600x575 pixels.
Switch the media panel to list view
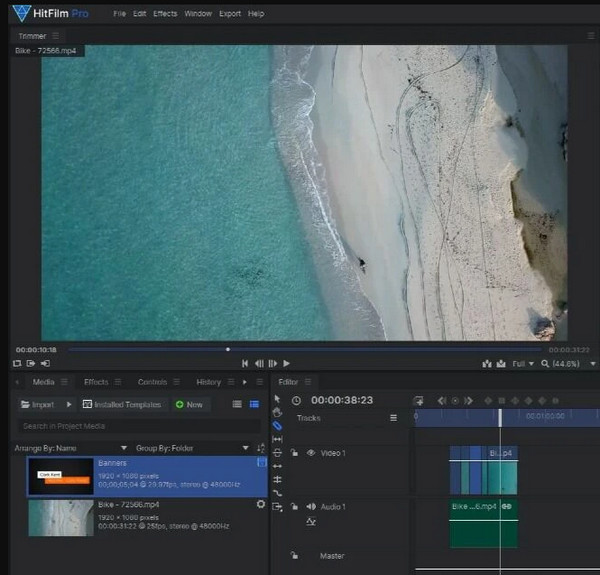coord(237,404)
